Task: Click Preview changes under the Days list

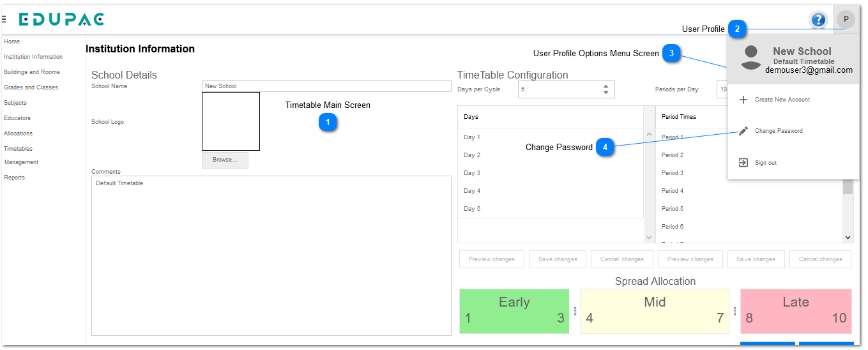Action: coord(492,259)
